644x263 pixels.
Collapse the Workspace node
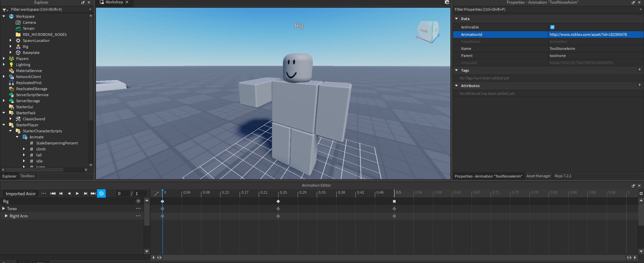[4, 16]
